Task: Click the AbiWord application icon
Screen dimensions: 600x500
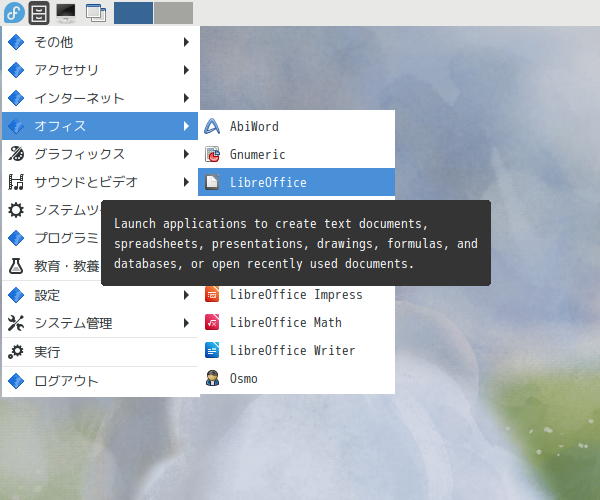Action: click(212, 126)
